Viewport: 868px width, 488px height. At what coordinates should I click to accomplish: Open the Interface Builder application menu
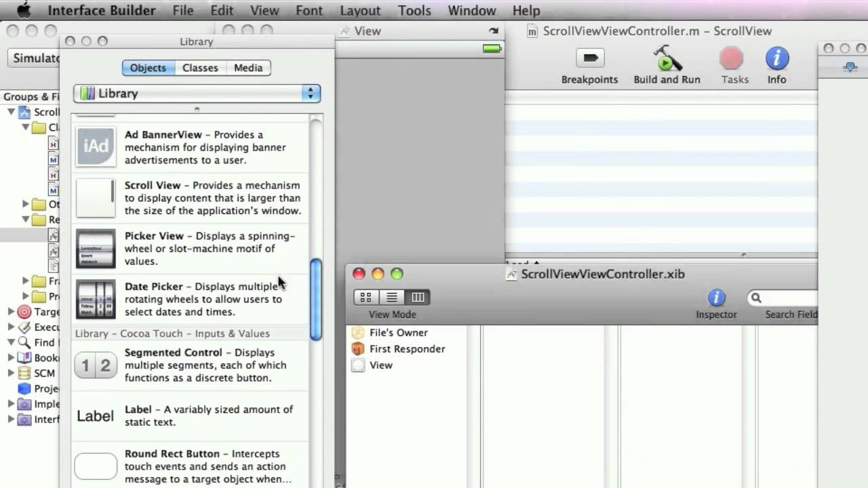pyautogui.click(x=102, y=11)
